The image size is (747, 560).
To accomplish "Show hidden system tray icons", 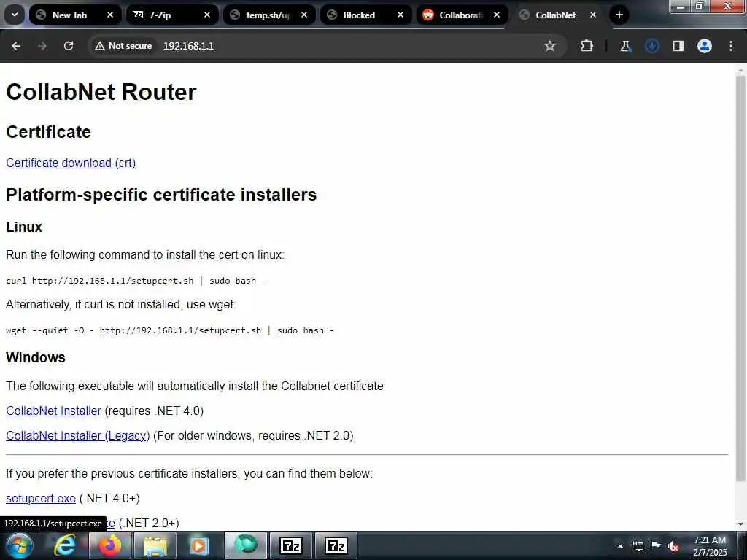I will 620,546.
